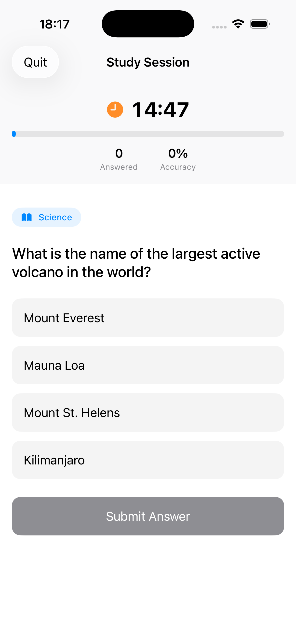Tap the battery status icon
The height and width of the screenshot is (644, 296).
(x=259, y=24)
